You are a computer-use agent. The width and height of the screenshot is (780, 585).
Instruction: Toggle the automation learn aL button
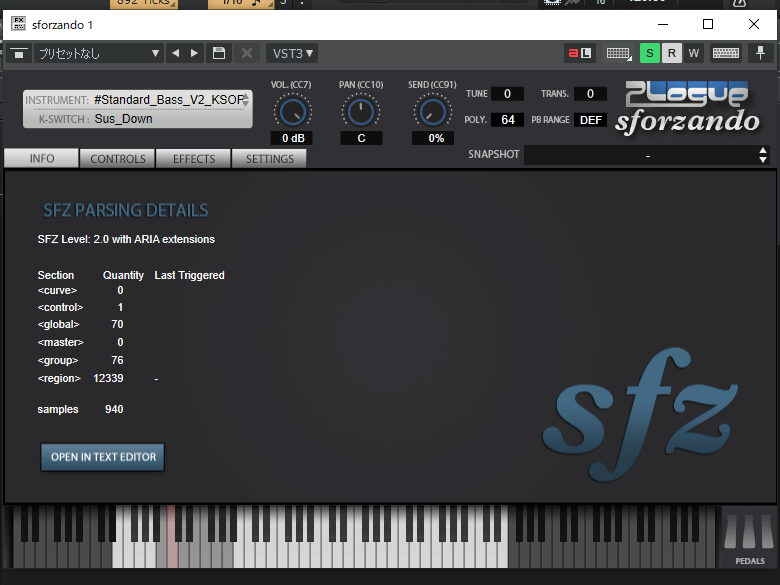tap(580, 53)
